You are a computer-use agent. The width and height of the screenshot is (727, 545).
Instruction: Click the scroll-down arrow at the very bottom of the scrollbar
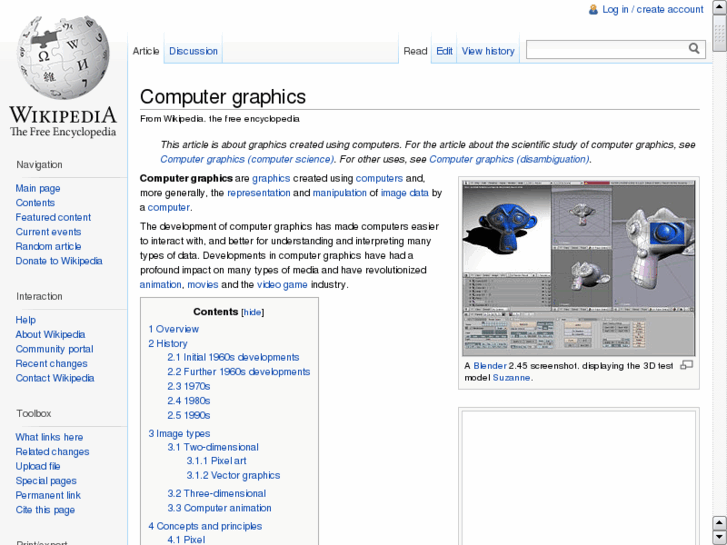[x=719, y=537]
